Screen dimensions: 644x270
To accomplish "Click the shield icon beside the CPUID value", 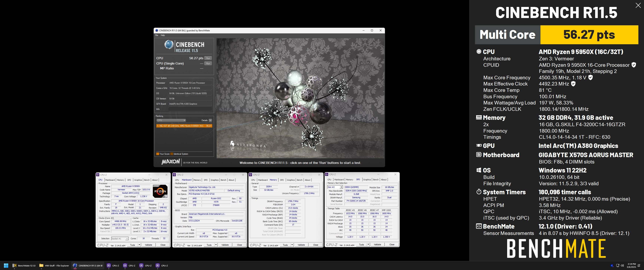I will 634,65.
